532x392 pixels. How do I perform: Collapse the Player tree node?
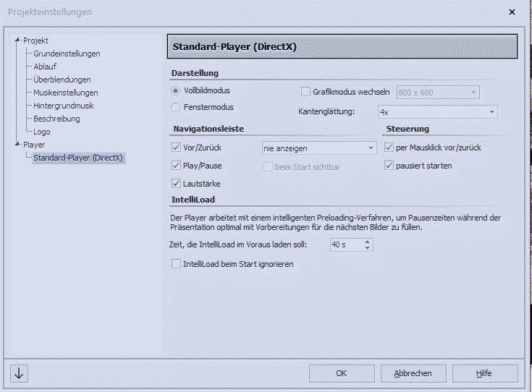[18, 145]
